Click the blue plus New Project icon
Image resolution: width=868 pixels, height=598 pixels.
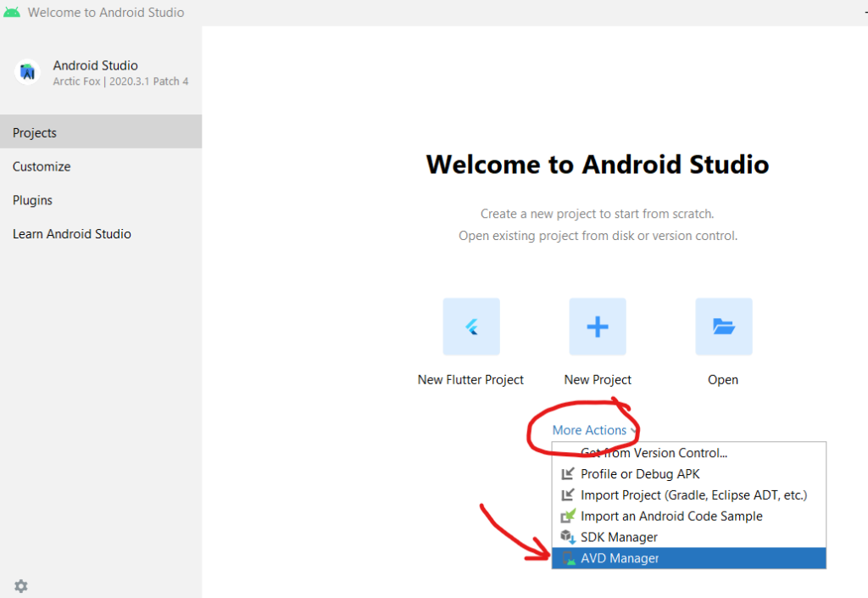click(598, 327)
